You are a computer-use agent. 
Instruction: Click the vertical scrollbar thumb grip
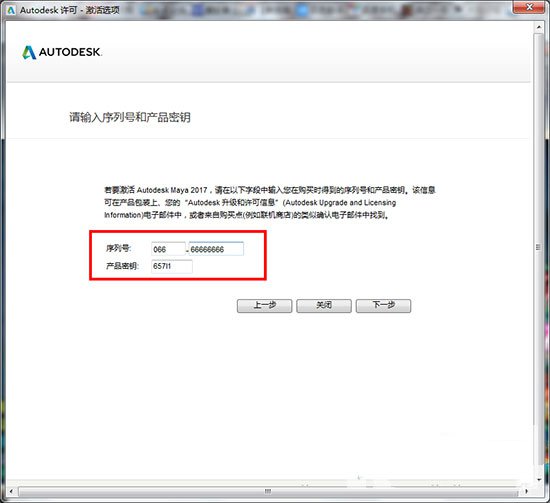538,248
